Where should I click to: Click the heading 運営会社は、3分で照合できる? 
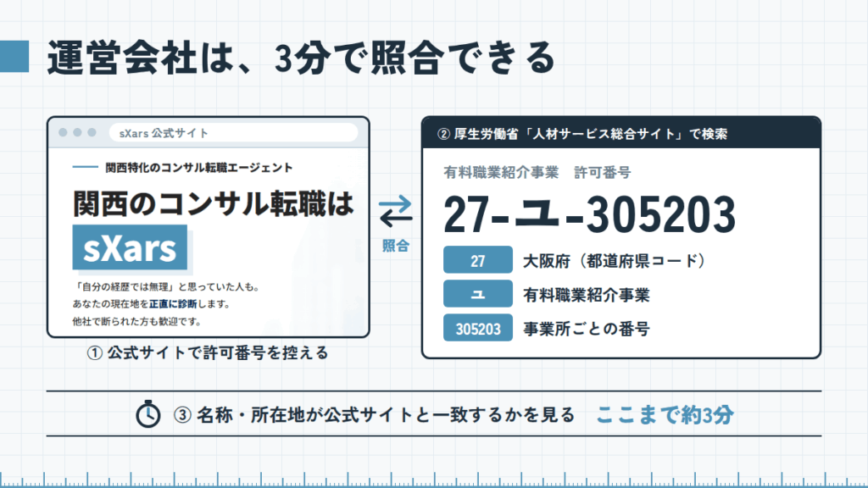(x=302, y=58)
